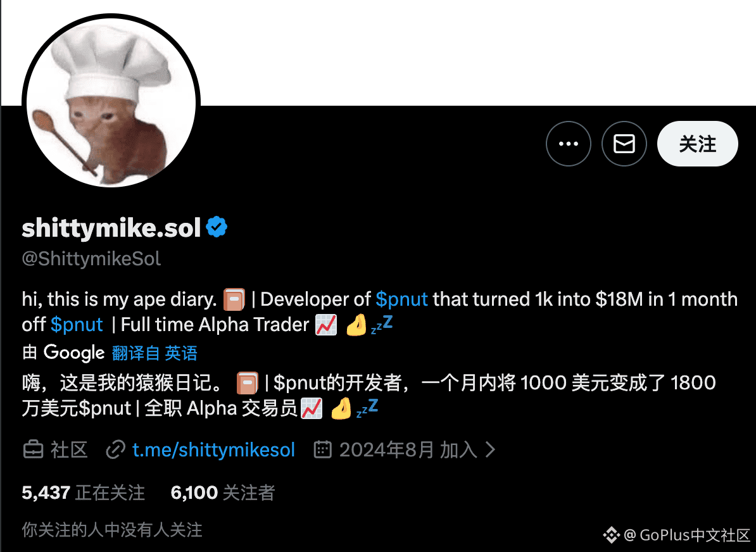756x552 pixels.
Task: Click the blue verified badge
Action: [x=217, y=227]
